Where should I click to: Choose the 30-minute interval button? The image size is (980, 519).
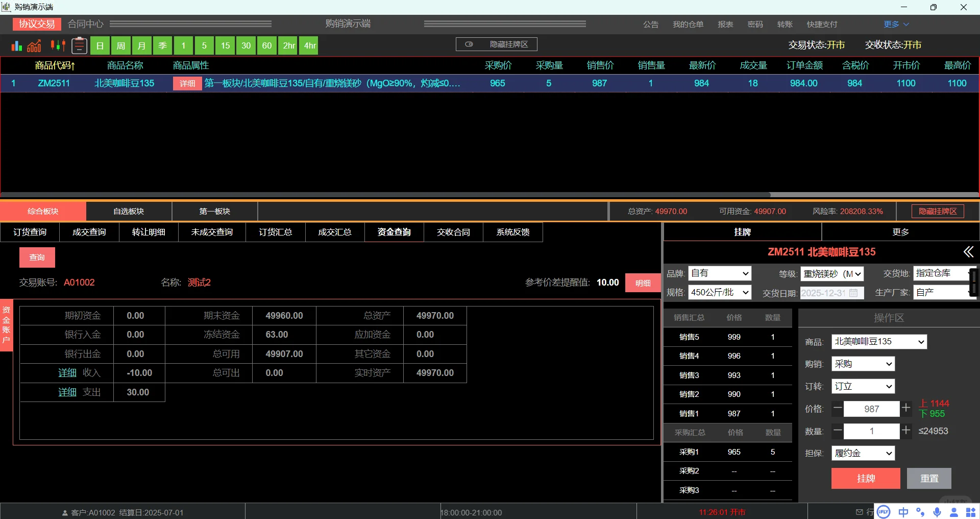pyautogui.click(x=246, y=45)
